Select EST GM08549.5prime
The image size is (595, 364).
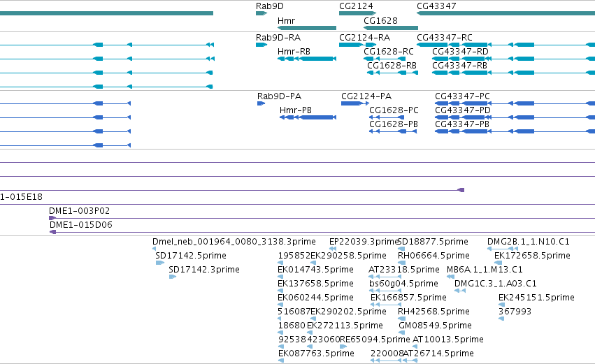pyautogui.click(x=435, y=326)
